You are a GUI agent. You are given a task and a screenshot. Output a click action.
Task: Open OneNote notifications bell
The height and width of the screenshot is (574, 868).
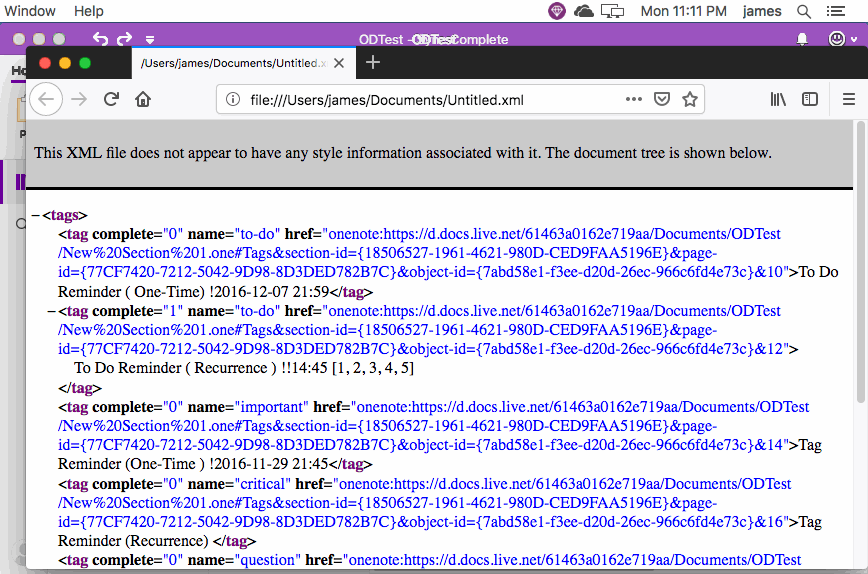(x=802, y=39)
